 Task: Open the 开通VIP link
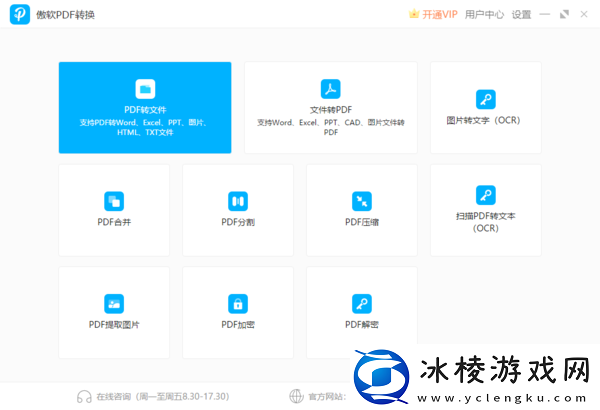click(x=440, y=15)
